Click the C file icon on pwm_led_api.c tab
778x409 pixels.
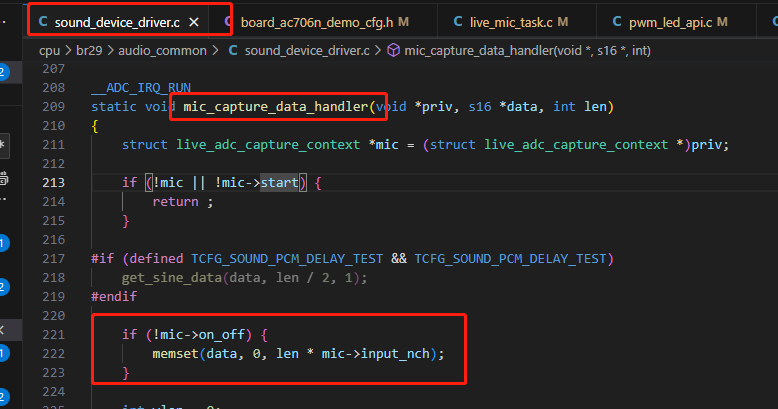pyautogui.click(x=617, y=22)
